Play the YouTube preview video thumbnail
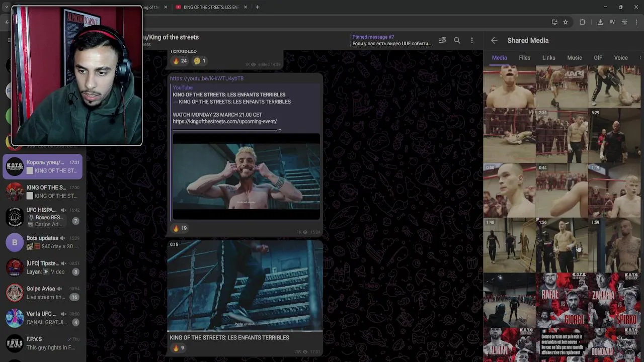The height and width of the screenshot is (362, 644). point(246,176)
